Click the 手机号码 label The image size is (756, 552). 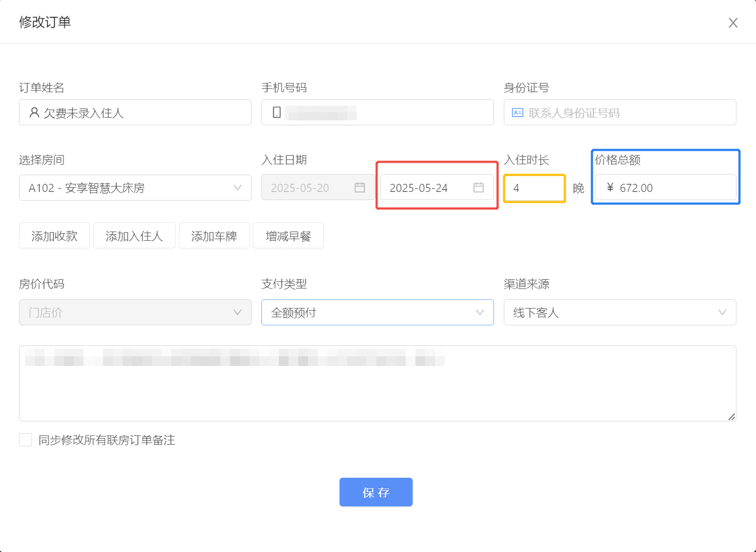pos(284,87)
